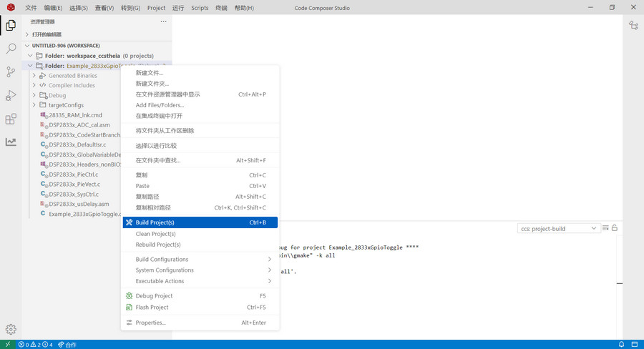Expand the targetConfigs folder
Viewport: 644px width, 349px height.
[66, 105]
